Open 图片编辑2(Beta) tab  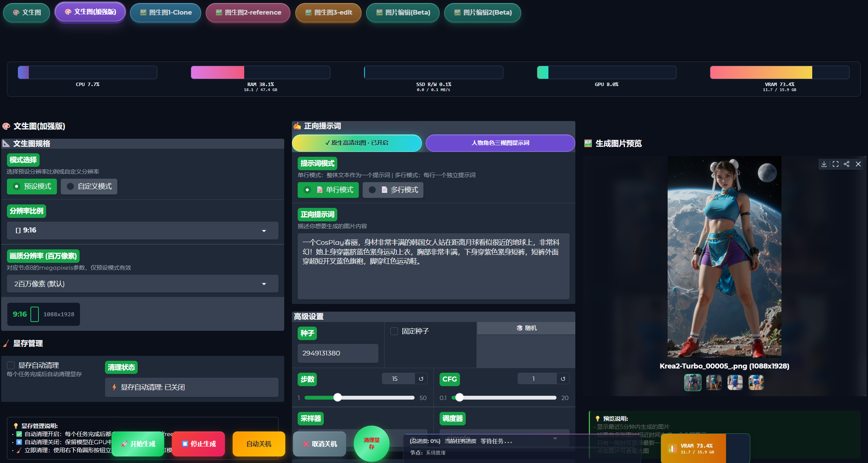483,12
